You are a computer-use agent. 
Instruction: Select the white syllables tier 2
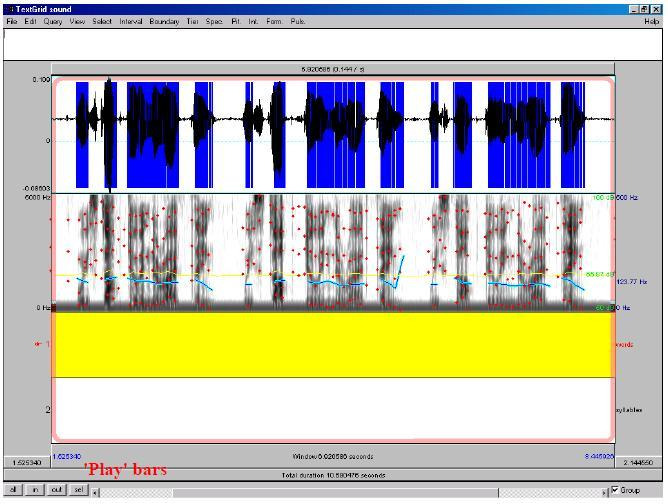pos(333,409)
